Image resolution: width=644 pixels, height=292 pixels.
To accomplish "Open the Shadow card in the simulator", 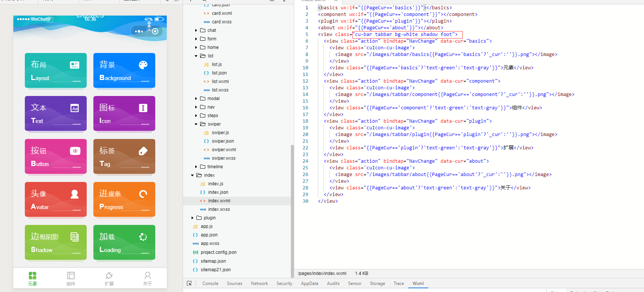I will pyautogui.click(x=56, y=242).
